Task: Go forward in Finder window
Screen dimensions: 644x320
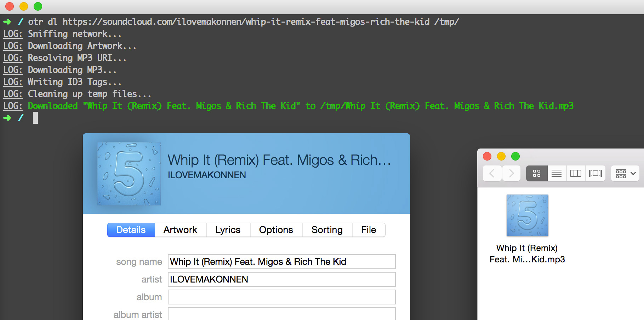Action: pos(511,173)
